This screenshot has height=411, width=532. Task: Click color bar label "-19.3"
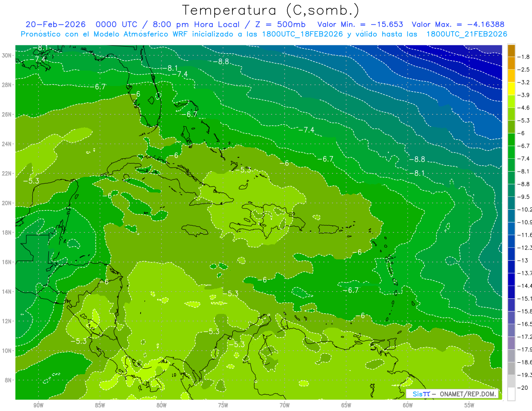point(524,375)
